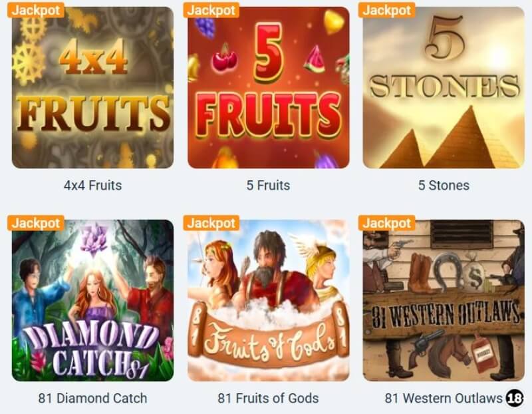The width and height of the screenshot is (532, 414).
Task: Click the Jackpot badge on Fruits of Gods
Action: pos(211,223)
